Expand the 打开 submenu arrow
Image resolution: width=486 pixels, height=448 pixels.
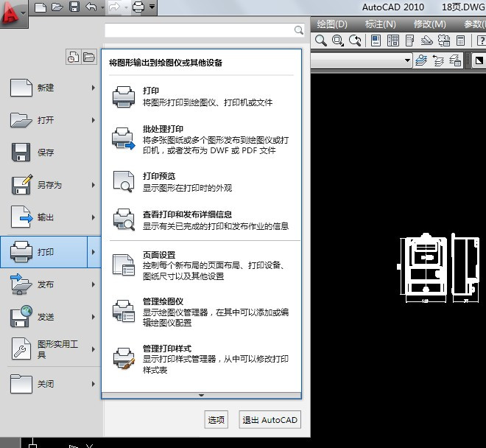94,120
